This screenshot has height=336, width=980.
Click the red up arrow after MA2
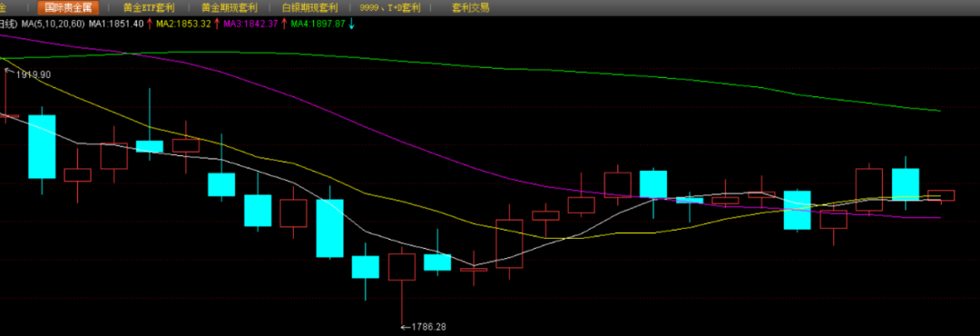click(x=217, y=24)
